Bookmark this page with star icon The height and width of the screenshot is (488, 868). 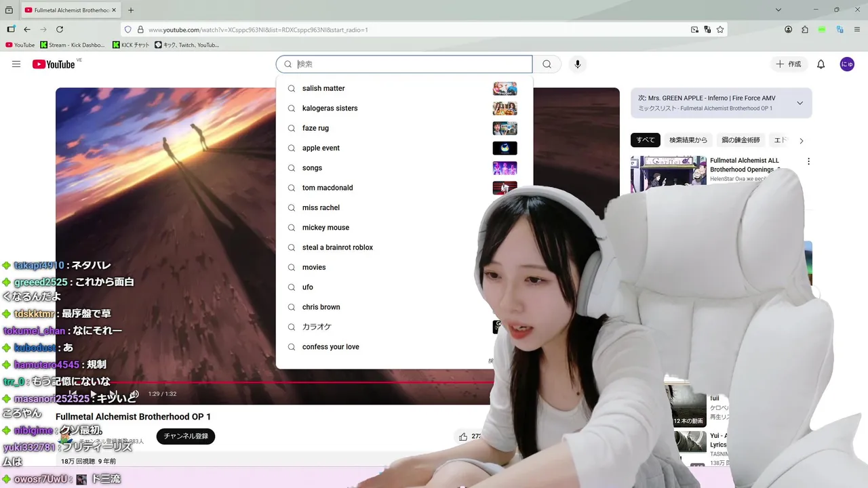click(x=720, y=30)
